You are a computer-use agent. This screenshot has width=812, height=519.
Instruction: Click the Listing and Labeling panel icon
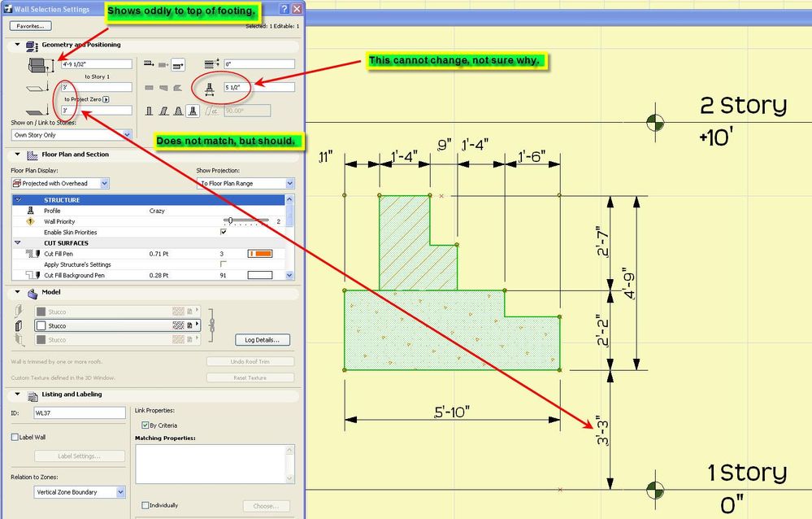coord(33,395)
